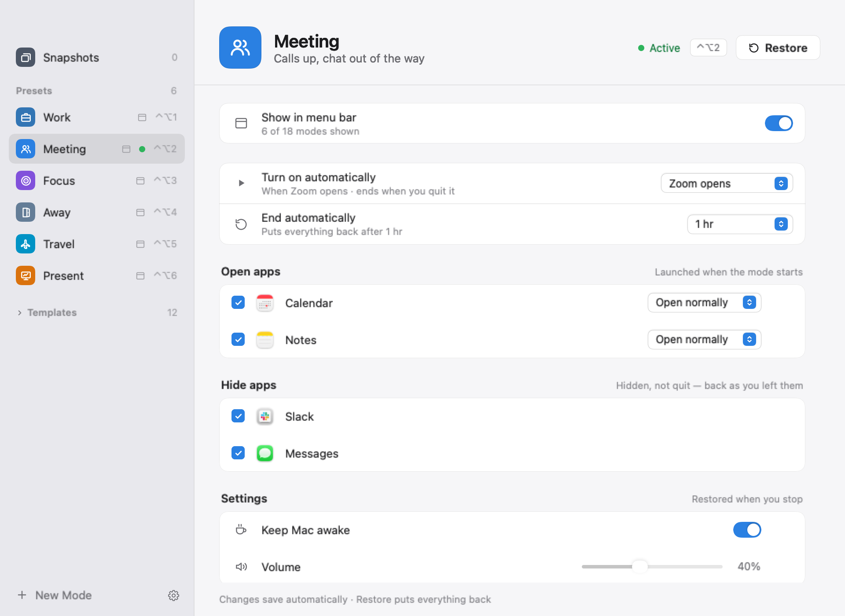Click the Keep Mac awake coffee icon
Viewport: 845px width, 616px height.
pos(241,530)
